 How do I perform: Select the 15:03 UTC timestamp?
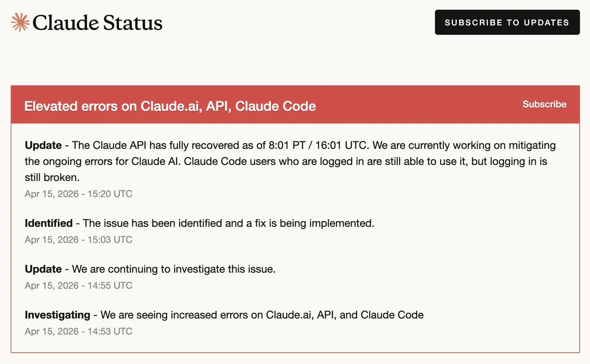coord(79,239)
